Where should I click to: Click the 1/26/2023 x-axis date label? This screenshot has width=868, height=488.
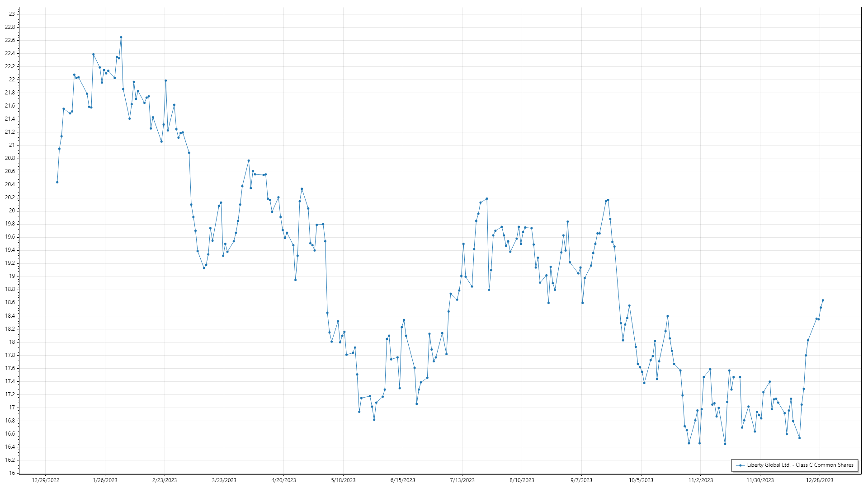105,480
